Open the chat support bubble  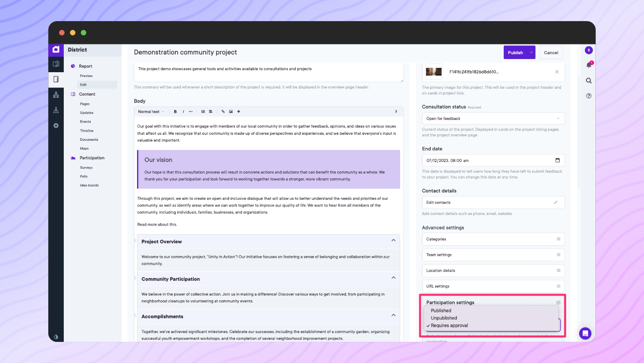point(585,333)
